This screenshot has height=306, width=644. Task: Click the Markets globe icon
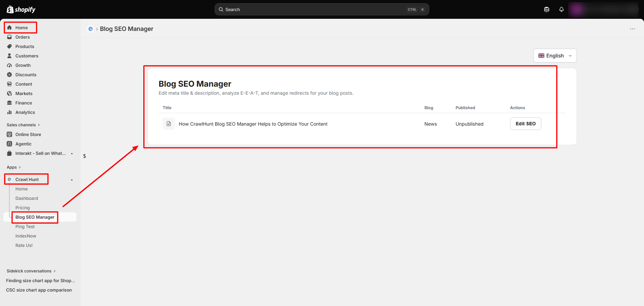tap(9, 93)
